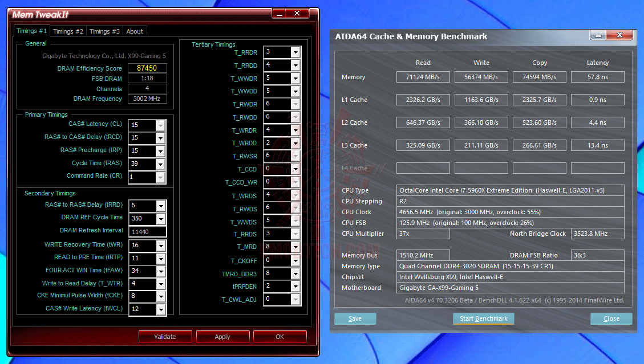Click the CPU Clock value 4656.5 MHz

click(510, 212)
